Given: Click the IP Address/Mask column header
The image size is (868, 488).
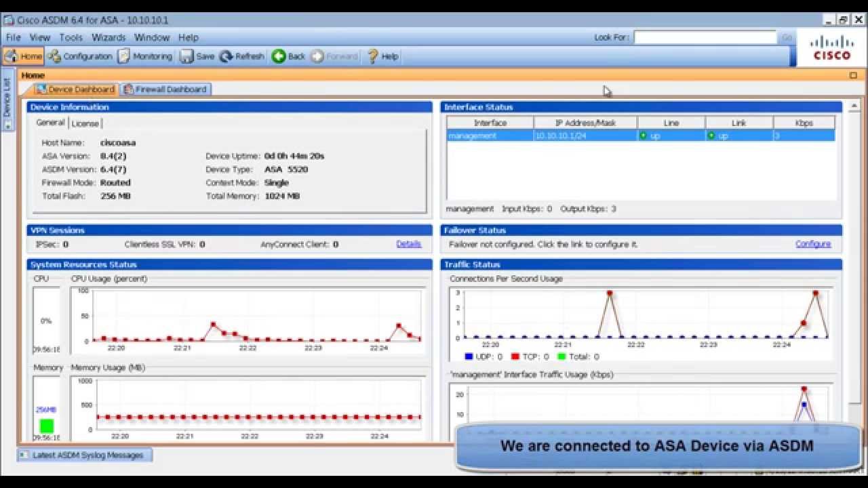Looking at the screenshot, I should [x=585, y=123].
